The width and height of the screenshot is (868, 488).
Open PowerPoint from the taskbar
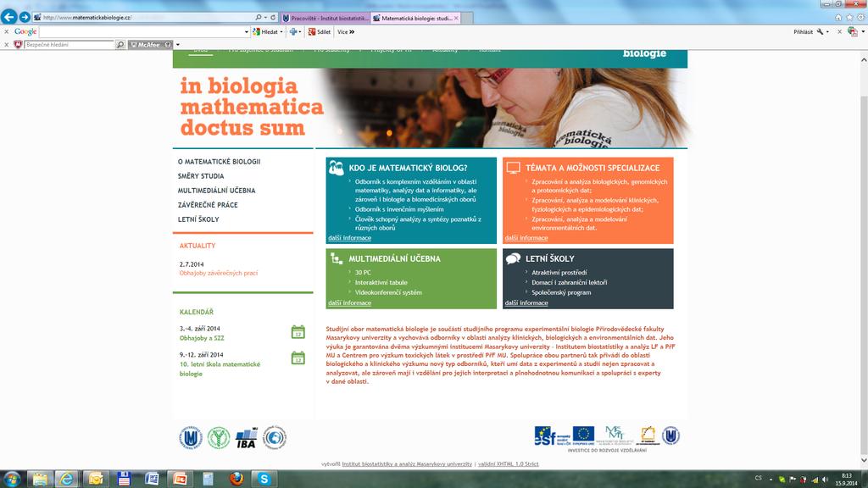click(x=180, y=479)
